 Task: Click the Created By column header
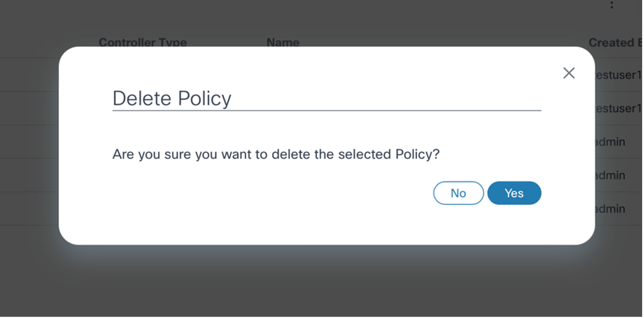tap(614, 43)
